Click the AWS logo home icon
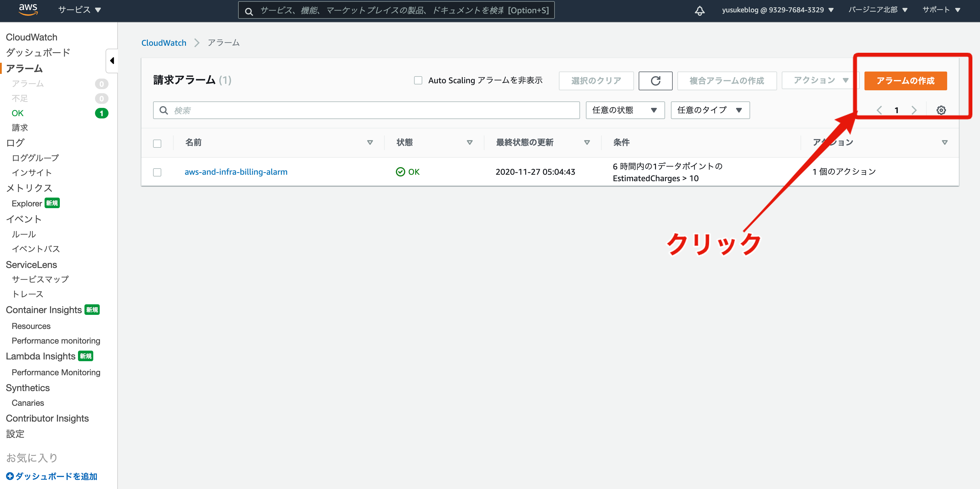Viewport: 980px width, 489px height. 28,9
